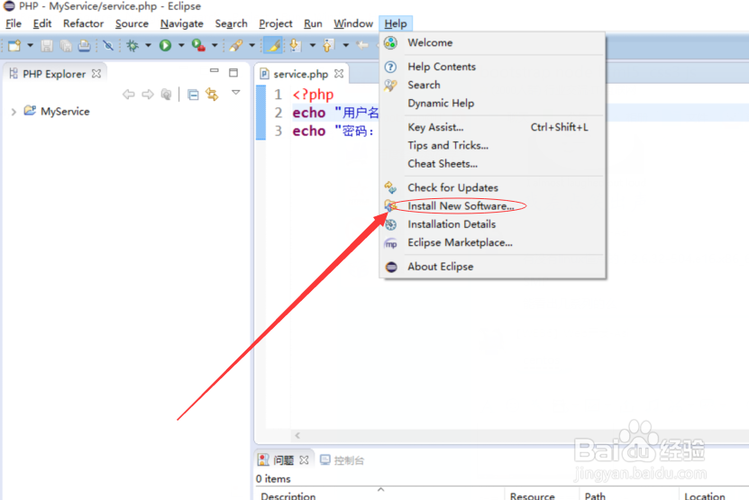
Task: Open the Next Annotation dropdown arrow
Action: tap(312, 45)
